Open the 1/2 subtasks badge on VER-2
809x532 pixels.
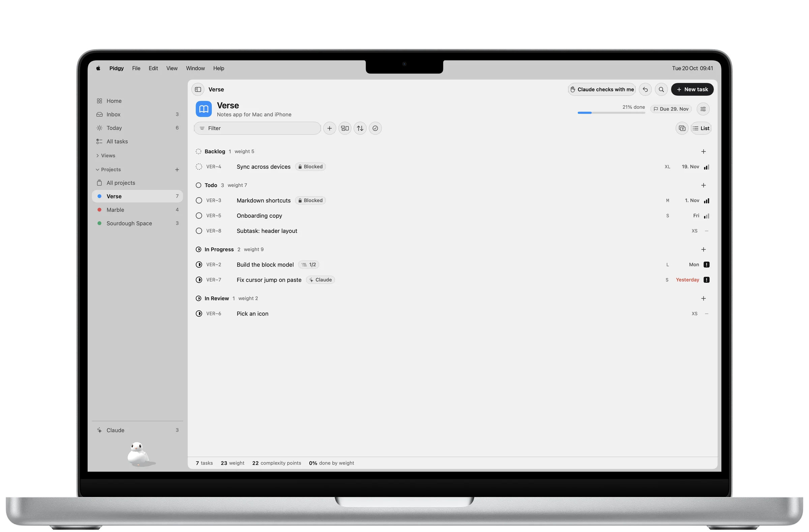[309, 264]
